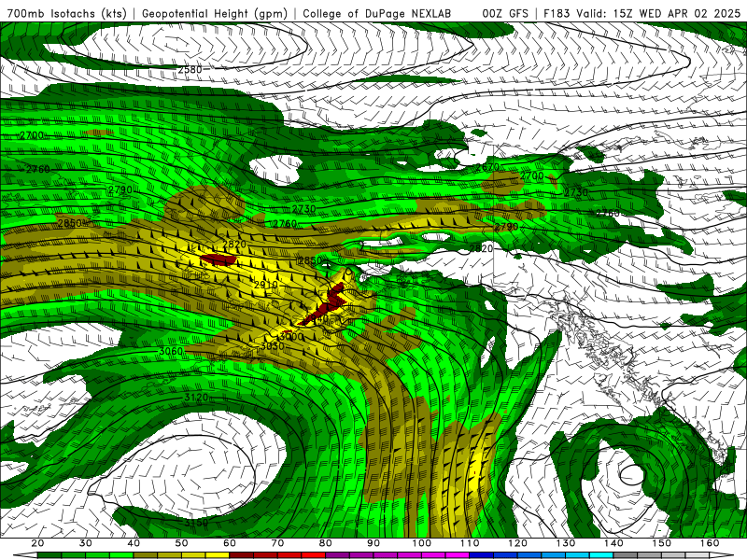747x560 pixels.
Task: Click the 120 value on the color scale
Action: (518, 543)
